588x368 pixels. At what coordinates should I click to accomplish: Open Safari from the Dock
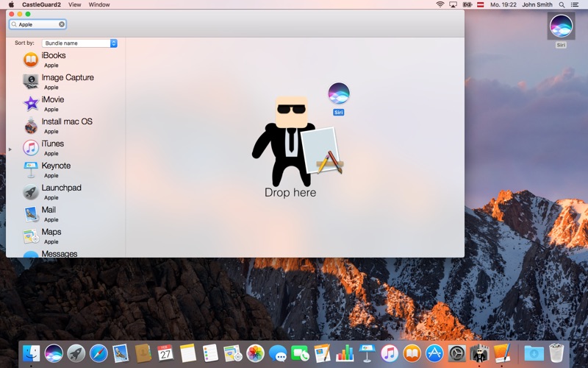pos(98,353)
